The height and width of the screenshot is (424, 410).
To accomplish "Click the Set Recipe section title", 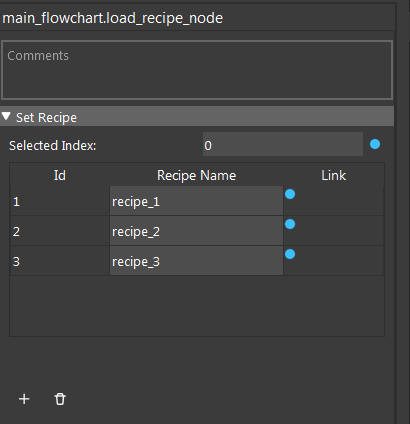I will [x=46, y=118].
